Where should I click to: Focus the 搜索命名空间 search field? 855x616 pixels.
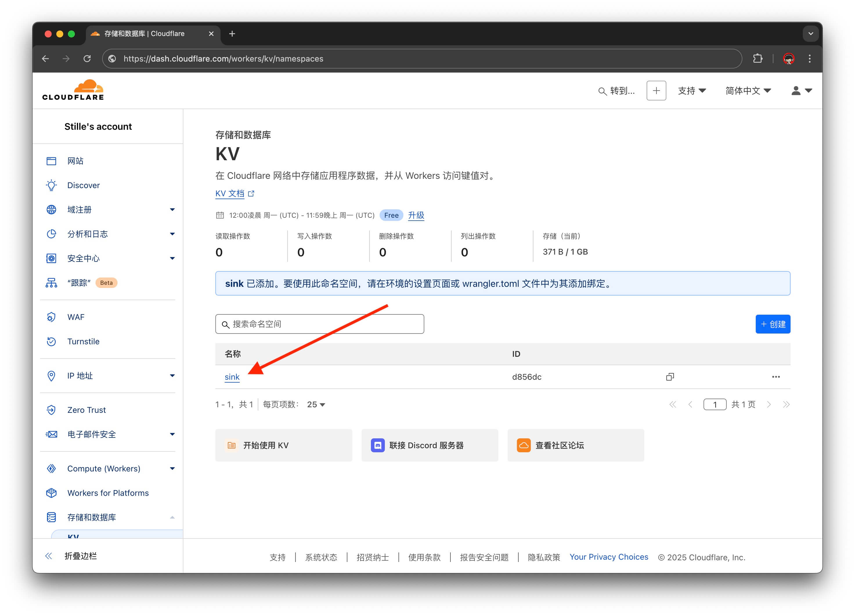pyautogui.click(x=320, y=324)
